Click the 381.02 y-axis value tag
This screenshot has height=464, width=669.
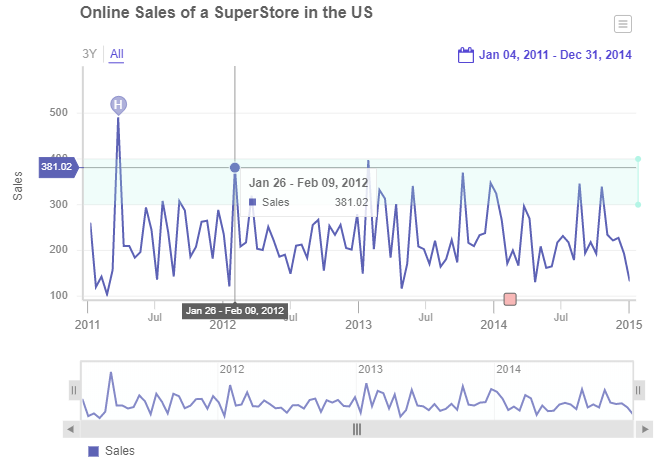(57, 167)
